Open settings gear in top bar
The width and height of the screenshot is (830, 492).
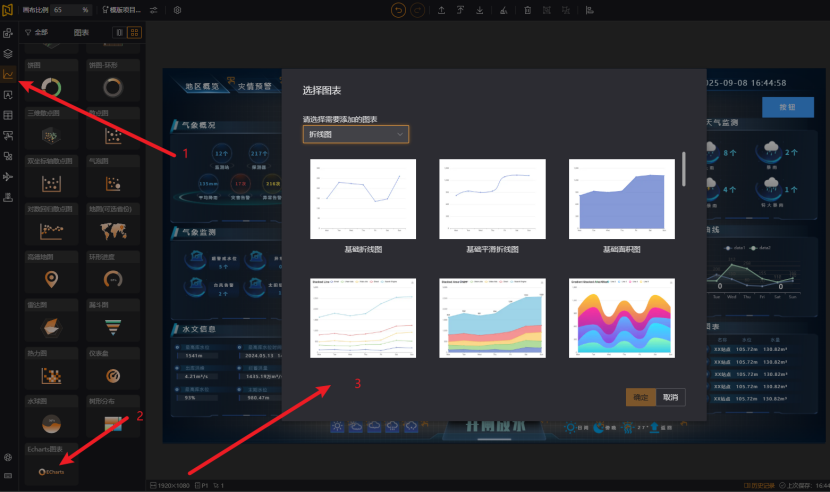coord(177,10)
